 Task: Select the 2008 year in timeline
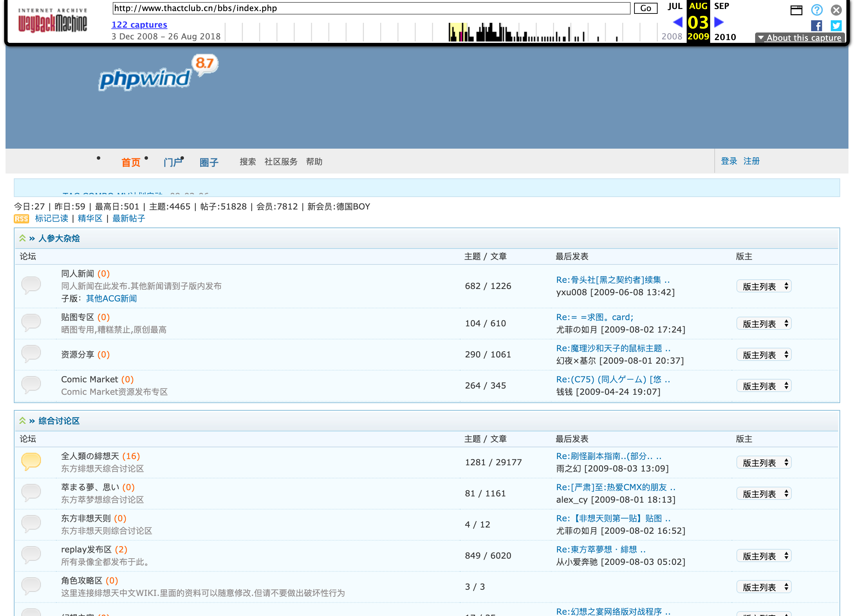(x=672, y=37)
